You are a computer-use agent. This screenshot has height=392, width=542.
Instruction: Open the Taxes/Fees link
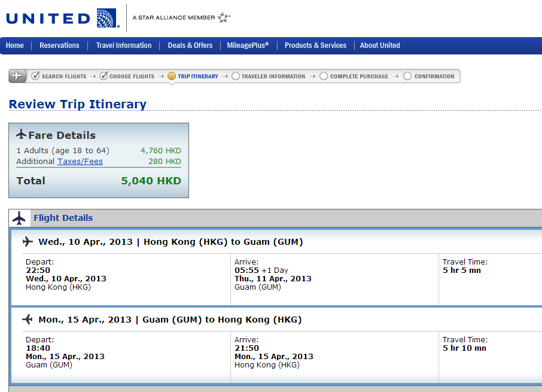coord(80,162)
